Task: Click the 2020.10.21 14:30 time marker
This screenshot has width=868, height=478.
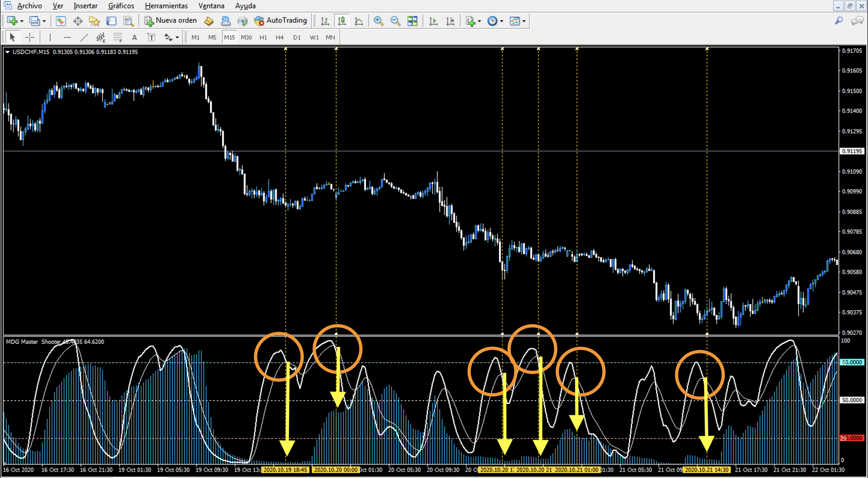Action: 707,470
